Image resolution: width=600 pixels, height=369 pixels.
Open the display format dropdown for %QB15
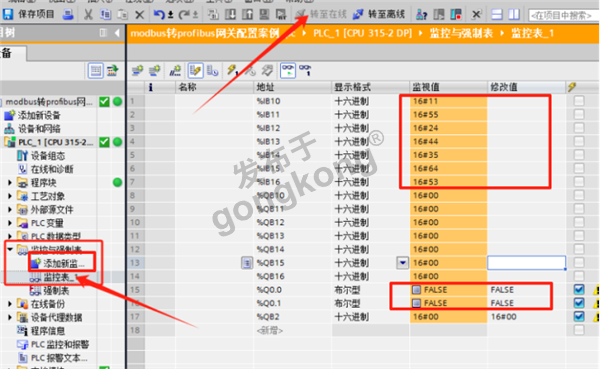403,263
